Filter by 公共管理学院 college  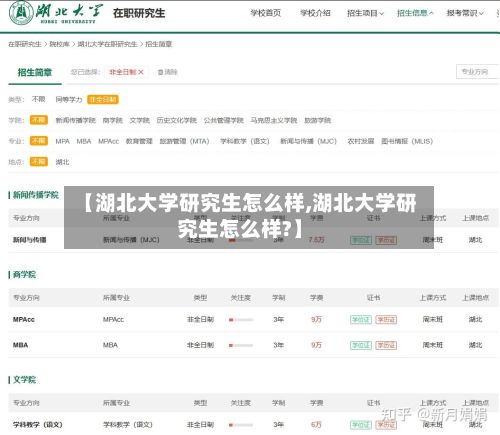[x=224, y=120]
